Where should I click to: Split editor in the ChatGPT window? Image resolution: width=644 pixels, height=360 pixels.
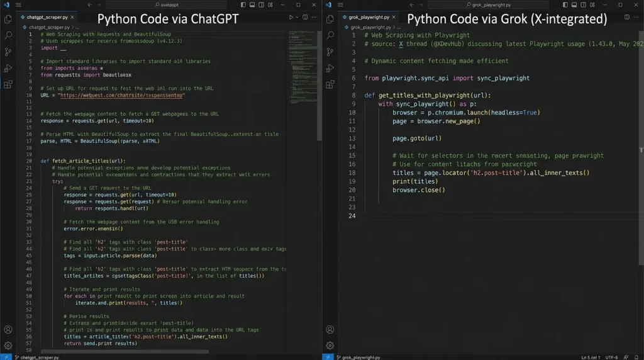[x=305, y=17]
